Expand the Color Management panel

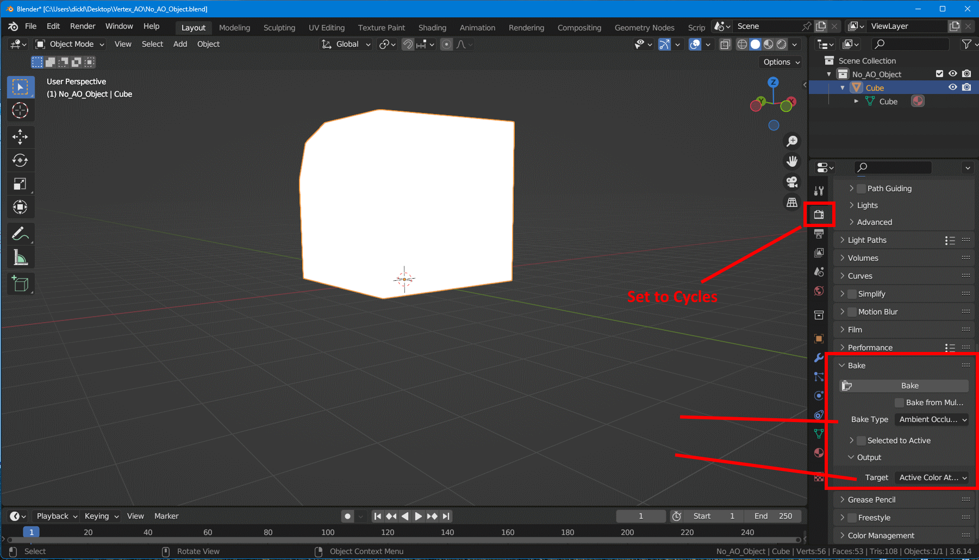click(881, 536)
